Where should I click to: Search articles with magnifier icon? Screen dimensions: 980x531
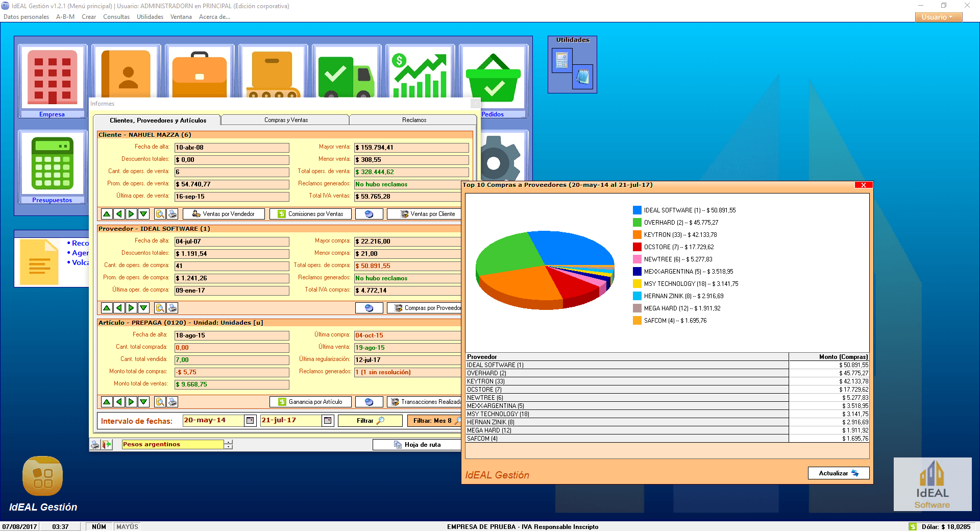coord(160,402)
